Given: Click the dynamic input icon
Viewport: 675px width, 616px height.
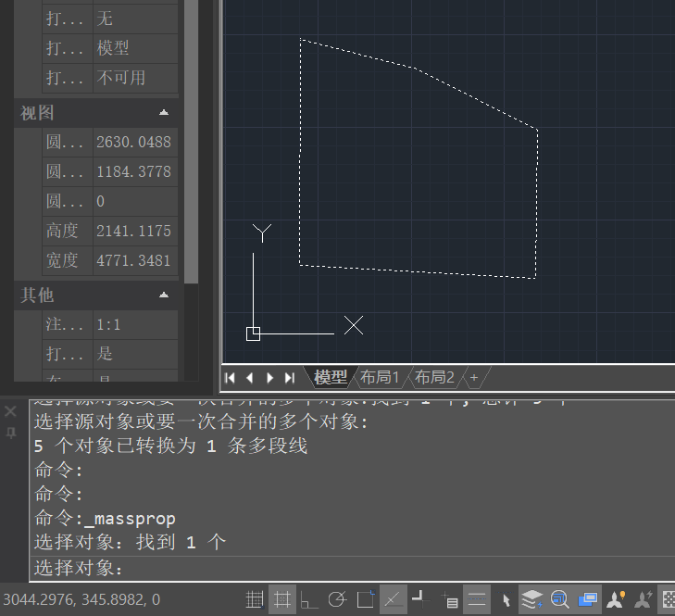Looking at the screenshot, I should coord(449,599).
